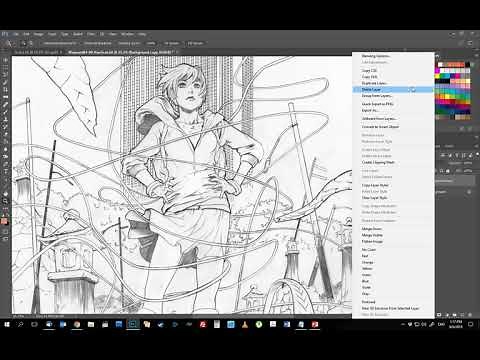Select the Zoom tool
Viewport: 480px width, 360px height.
click(x=5, y=201)
